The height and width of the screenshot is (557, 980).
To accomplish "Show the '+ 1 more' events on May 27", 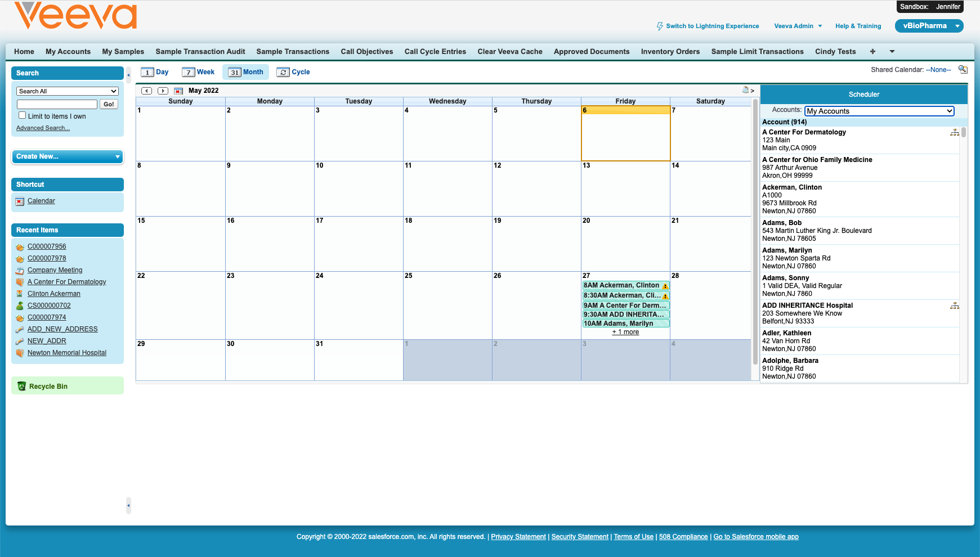I will point(625,332).
